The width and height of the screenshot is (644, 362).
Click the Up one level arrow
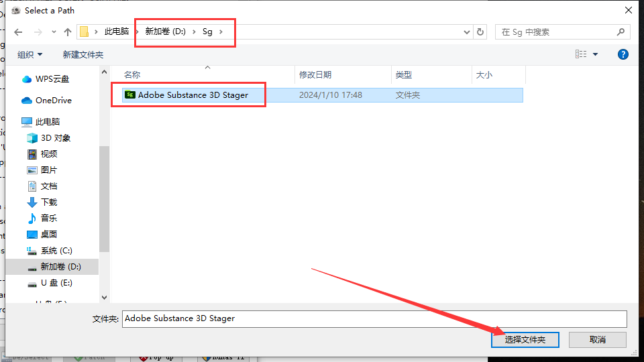(x=67, y=32)
